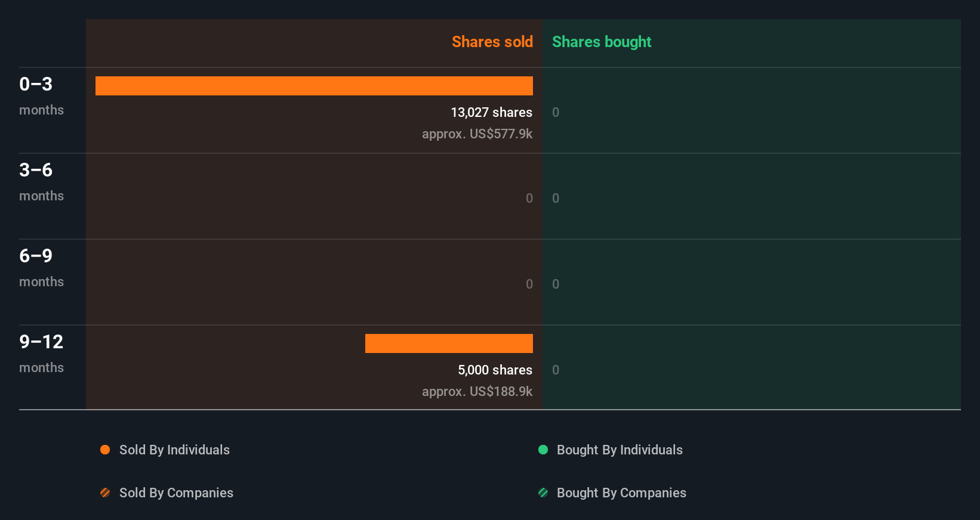Screen dimensions: 980x520
Task: Click the orange Sold By Individuals legend dot
Action: point(105,450)
